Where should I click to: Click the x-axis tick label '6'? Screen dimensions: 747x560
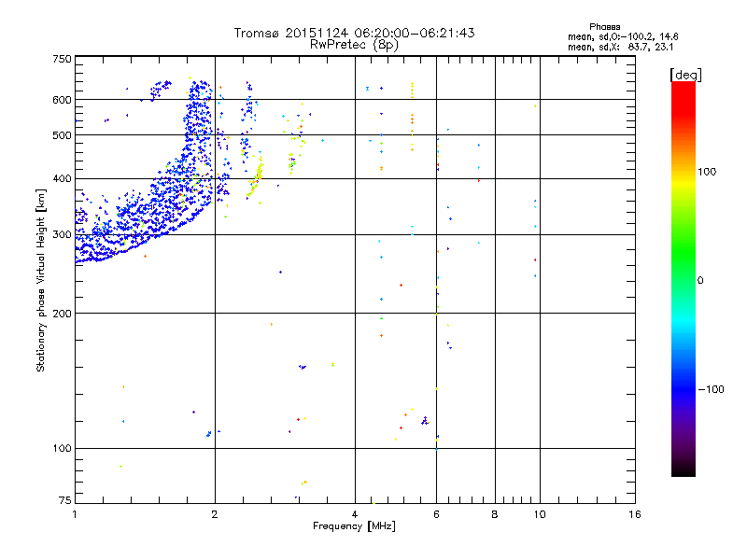tap(436, 514)
